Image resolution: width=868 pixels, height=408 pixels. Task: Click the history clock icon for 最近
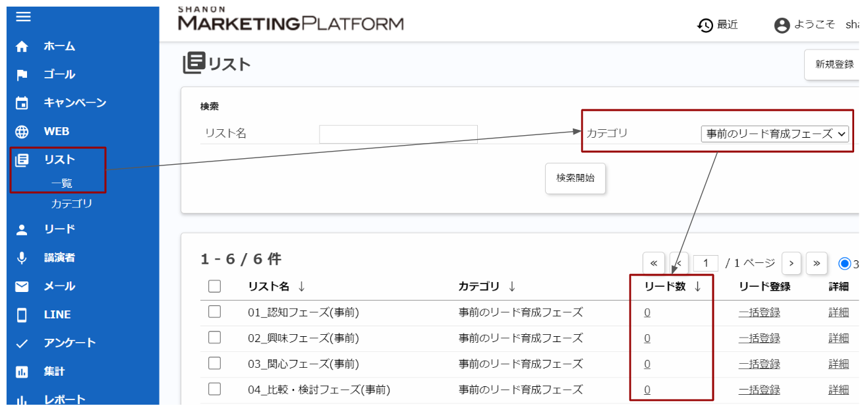705,25
